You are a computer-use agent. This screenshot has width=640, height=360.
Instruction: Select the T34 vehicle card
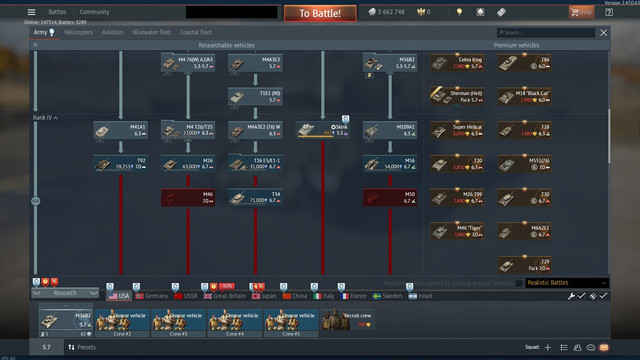point(255,198)
